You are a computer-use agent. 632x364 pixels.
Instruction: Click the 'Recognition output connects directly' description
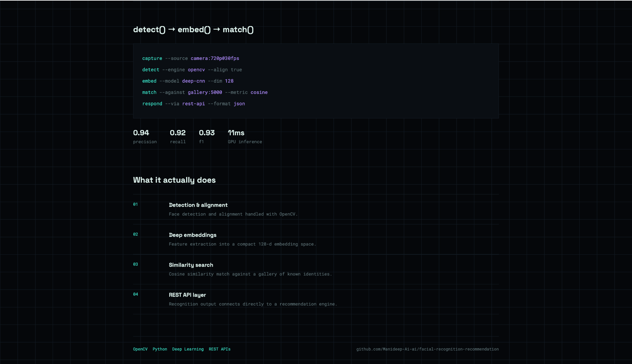(x=253, y=304)
